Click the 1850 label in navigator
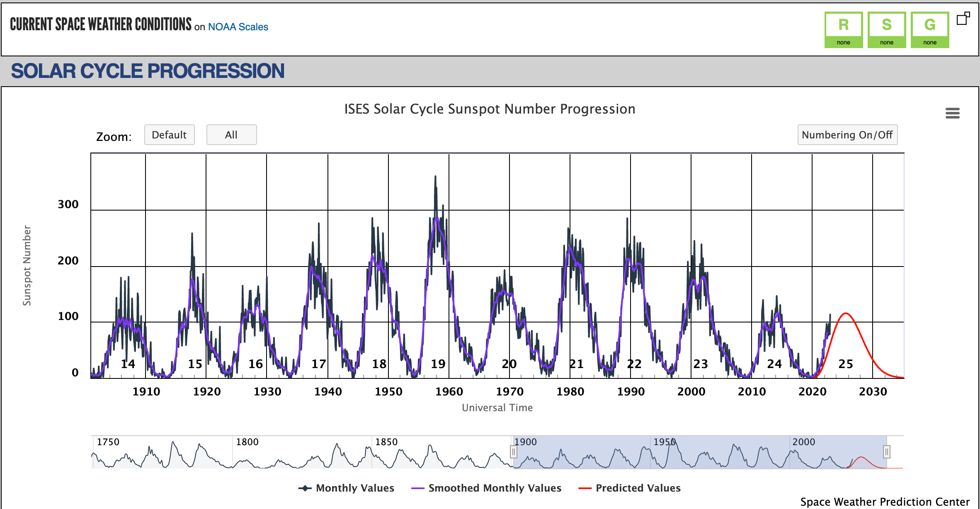The height and width of the screenshot is (509, 980). click(386, 442)
